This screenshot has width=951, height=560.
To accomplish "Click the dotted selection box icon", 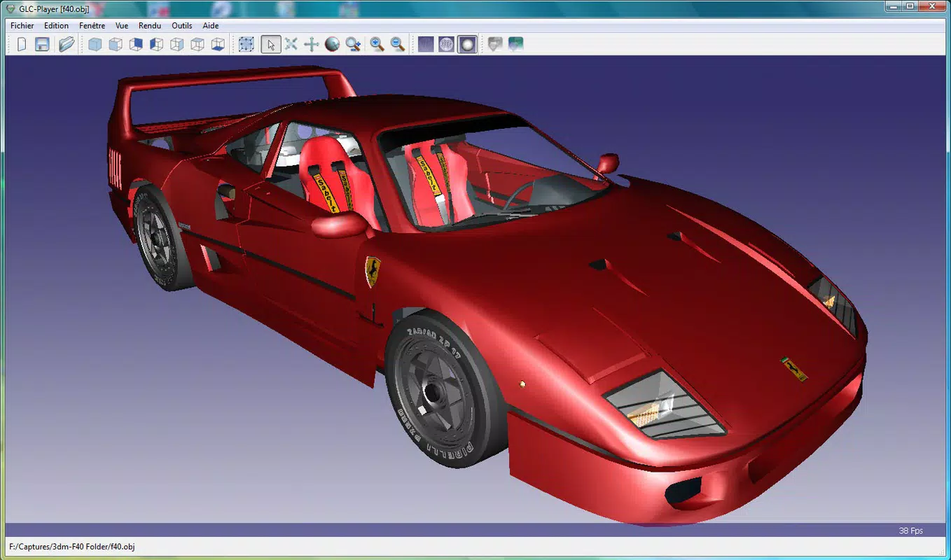I will click(247, 45).
